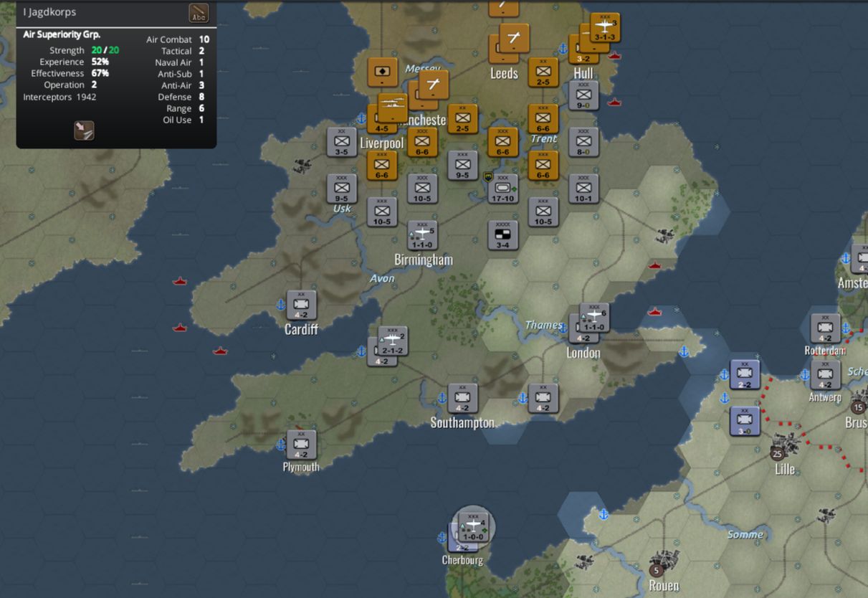Select the 3-5 infantry unit near Liverpool
The image size is (868, 598).
[342, 141]
